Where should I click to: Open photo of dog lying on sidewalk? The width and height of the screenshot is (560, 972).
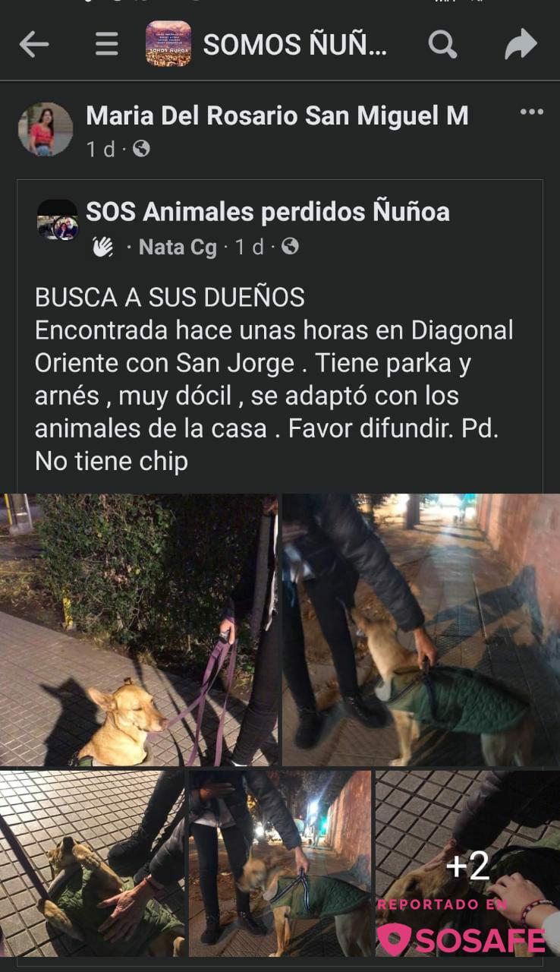click(92, 863)
